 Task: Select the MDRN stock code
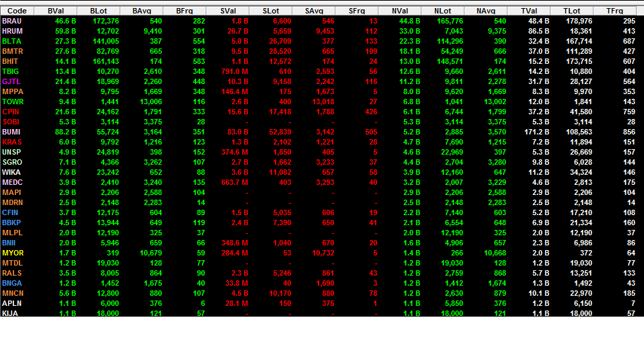pyautogui.click(x=12, y=202)
